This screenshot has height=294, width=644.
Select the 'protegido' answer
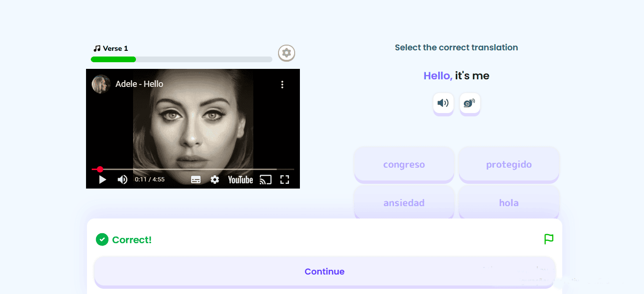tap(509, 165)
